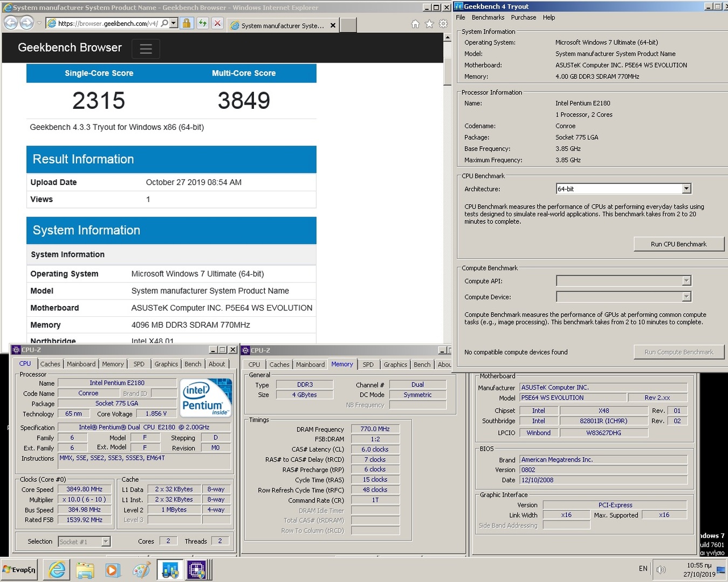728x582 pixels.
Task: Open Internet Explorer tools gear
Action: 443,24
